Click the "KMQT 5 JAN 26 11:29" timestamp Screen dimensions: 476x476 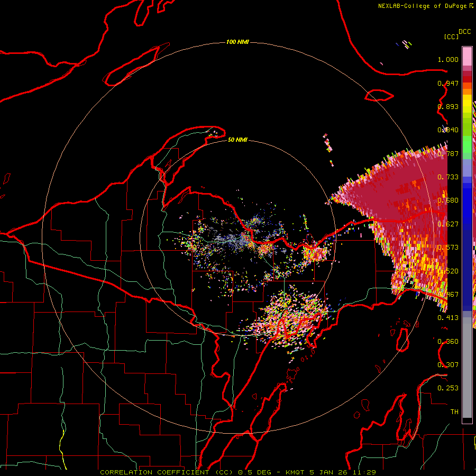331,472
